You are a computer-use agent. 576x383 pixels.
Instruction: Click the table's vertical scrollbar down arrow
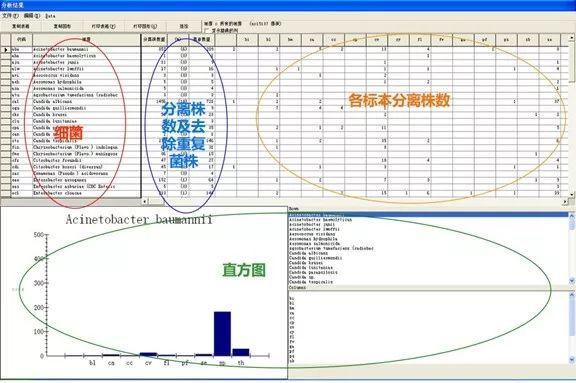pyautogui.click(x=572, y=194)
